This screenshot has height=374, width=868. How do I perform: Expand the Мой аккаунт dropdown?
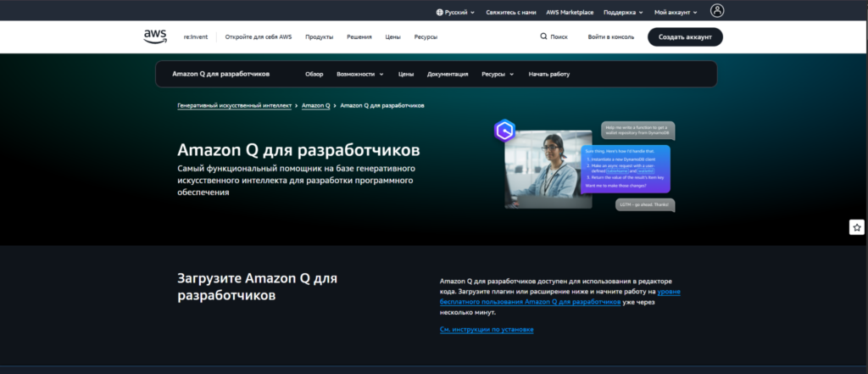click(x=676, y=12)
